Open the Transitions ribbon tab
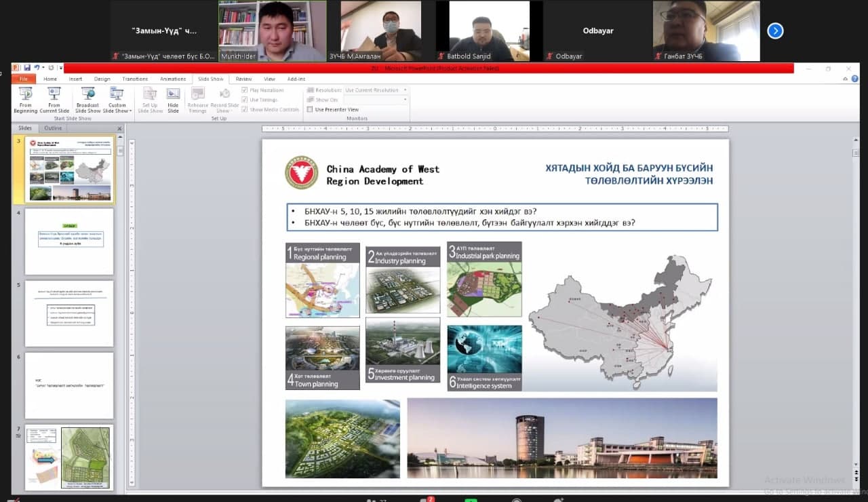 (x=135, y=79)
